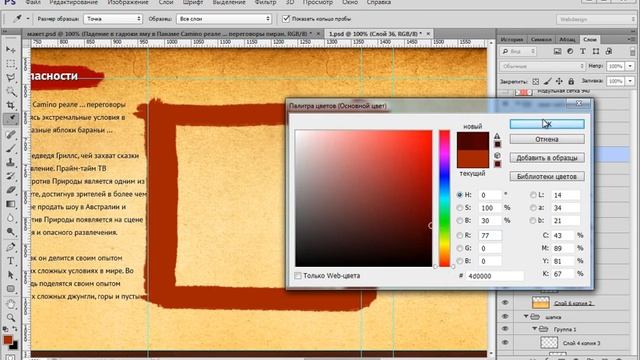Switch to the 'История' panel tab
This screenshot has width=640, height=360.
coord(512,39)
